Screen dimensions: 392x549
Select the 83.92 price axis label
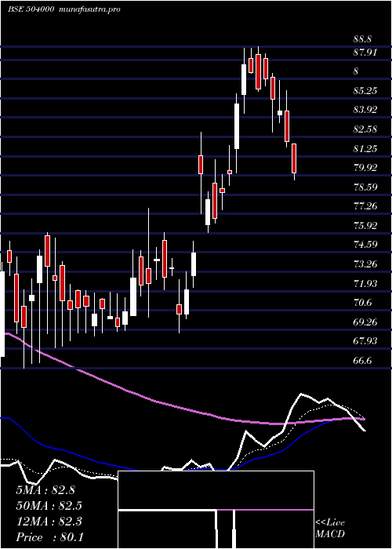pyautogui.click(x=365, y=110)
